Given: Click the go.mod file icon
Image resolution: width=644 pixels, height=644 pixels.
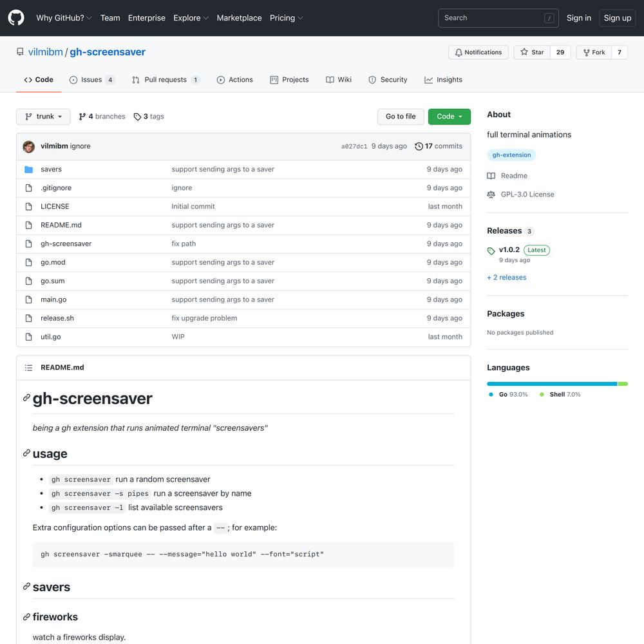Looking at the screenshot, I should pyautogui.click(x=28, y=262).
